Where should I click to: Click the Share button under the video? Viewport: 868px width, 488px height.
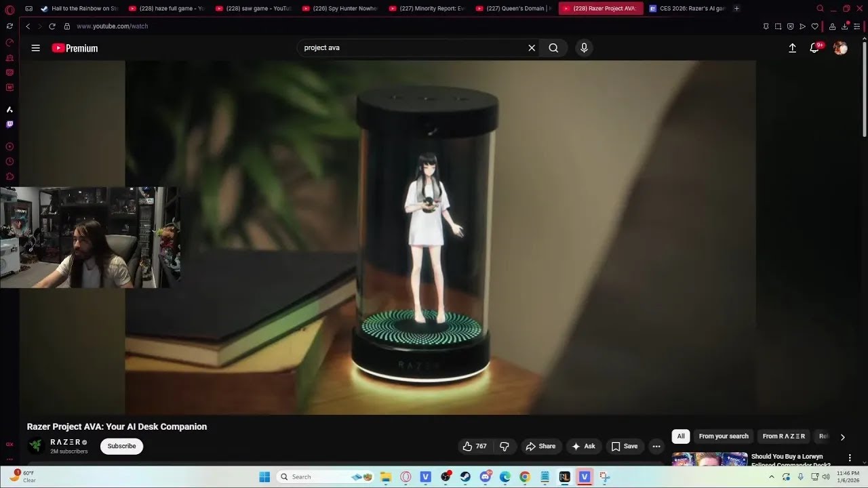(x=540, y=446)
